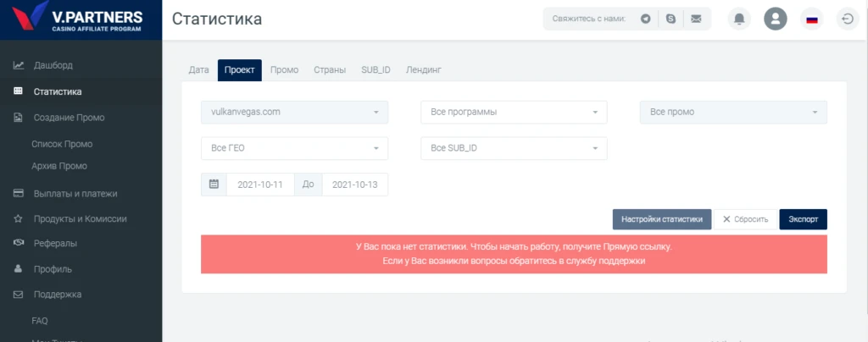Open the vulkanvegas.com project dropdown

[x=294, y=112]
